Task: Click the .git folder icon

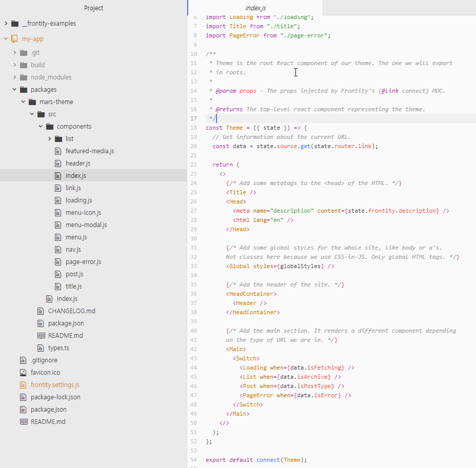Action: [24, 53]
